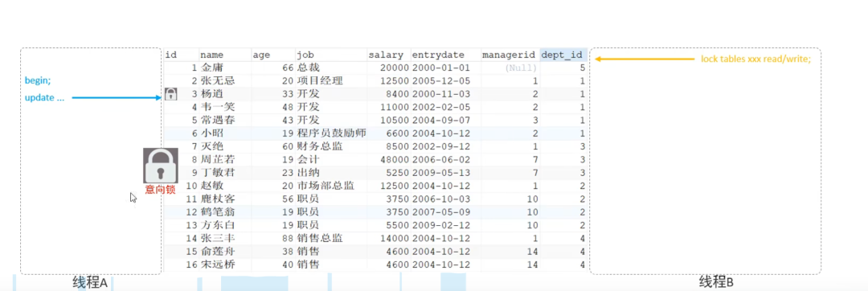This screenshot has height=291, width=868.
Task: Select the job cell 市场部总监
Action: tap(325, 186)
